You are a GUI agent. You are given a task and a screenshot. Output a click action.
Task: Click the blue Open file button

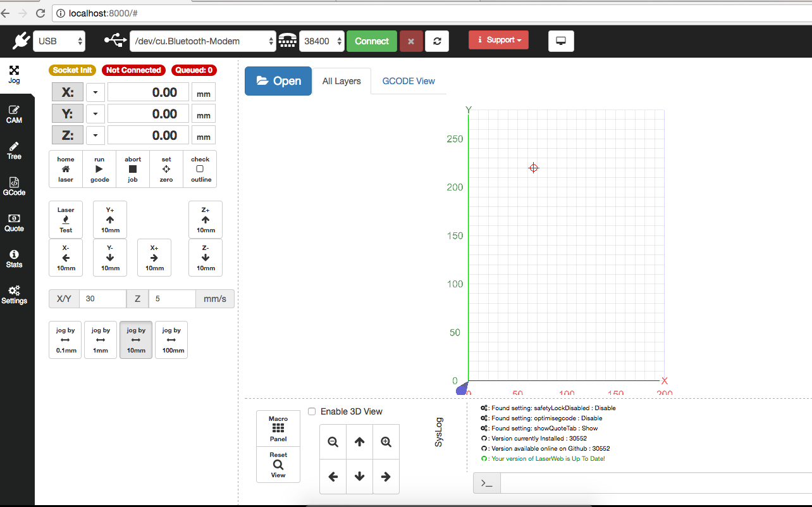coord(278,81)
